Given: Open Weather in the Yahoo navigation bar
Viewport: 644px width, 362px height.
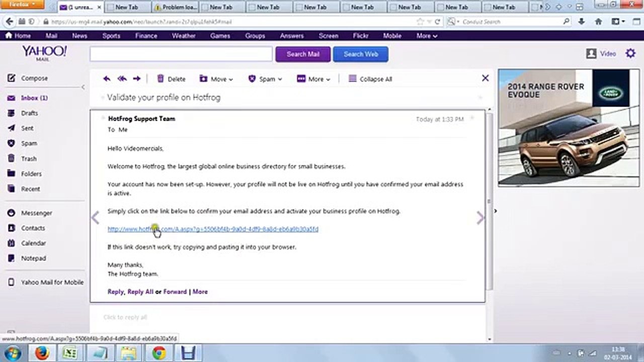Looking at the screenshot, I should coord(184,36).
